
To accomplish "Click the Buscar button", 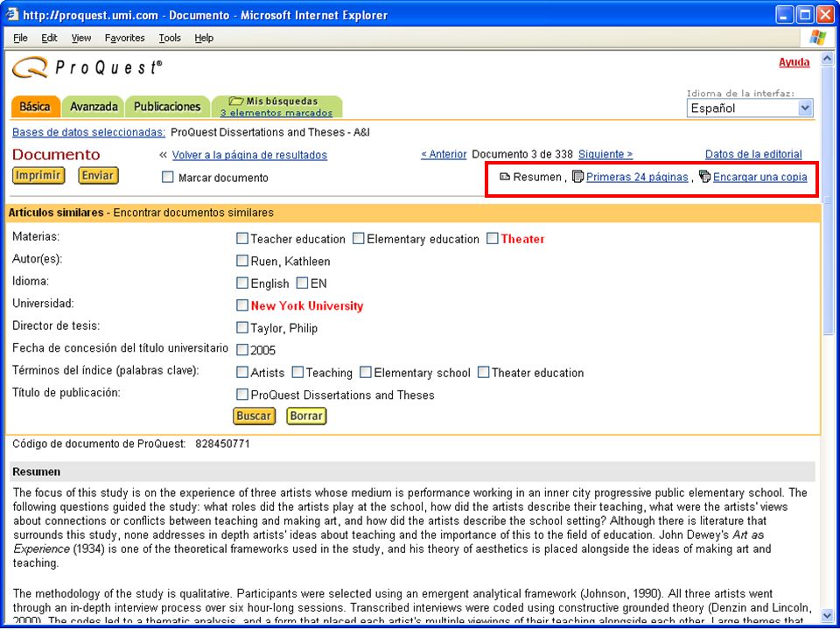I will [x=254, y=416].
